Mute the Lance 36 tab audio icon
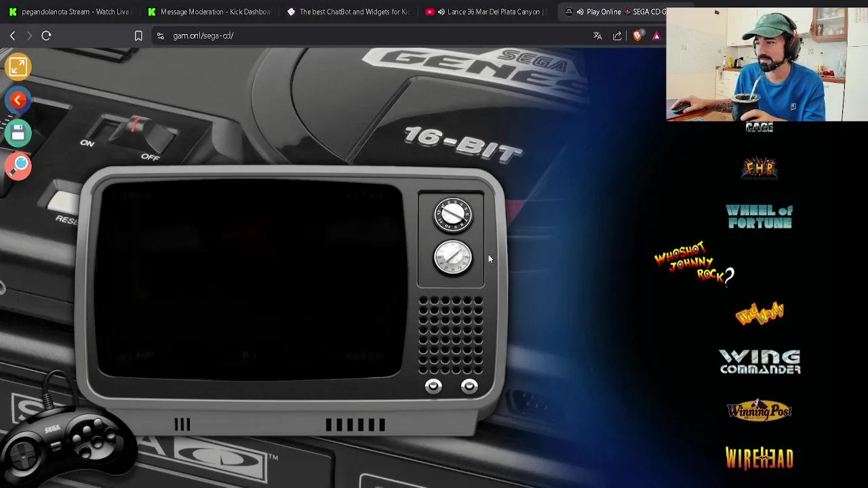868x488 pixels. 441,12
